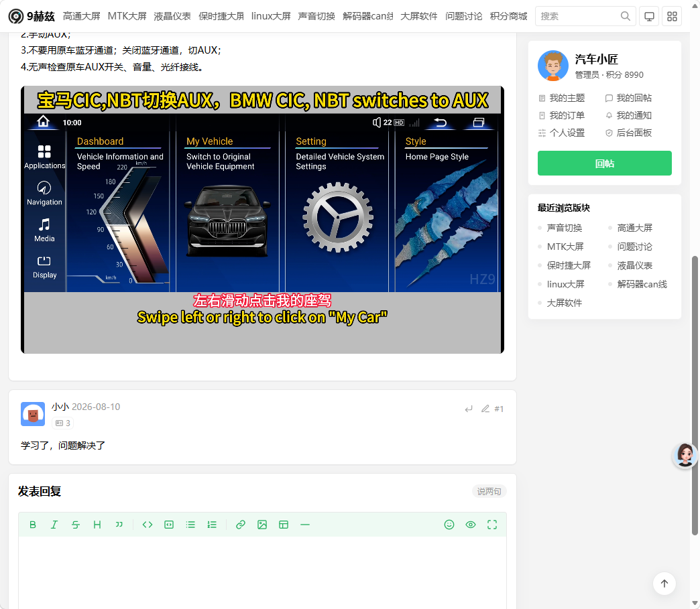Click 小小's level badge 3
The image size is (700, 609).
(x=63, y=423)
